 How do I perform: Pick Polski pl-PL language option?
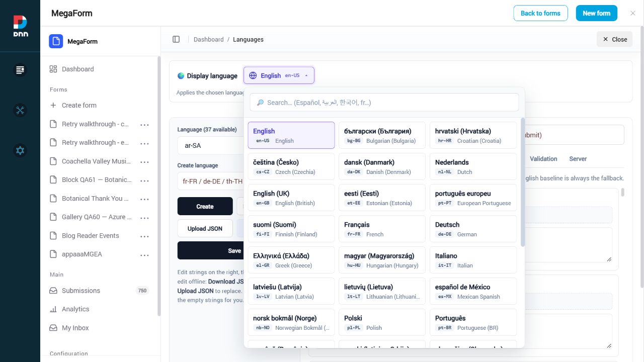pyautogui.click(x=382, y=322)
